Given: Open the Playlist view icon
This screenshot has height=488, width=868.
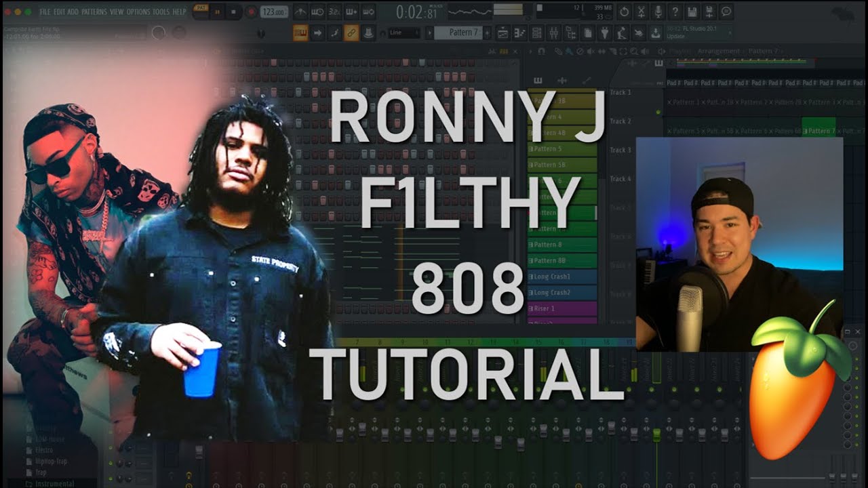Looking at the screenshot, I should [503, 33].
